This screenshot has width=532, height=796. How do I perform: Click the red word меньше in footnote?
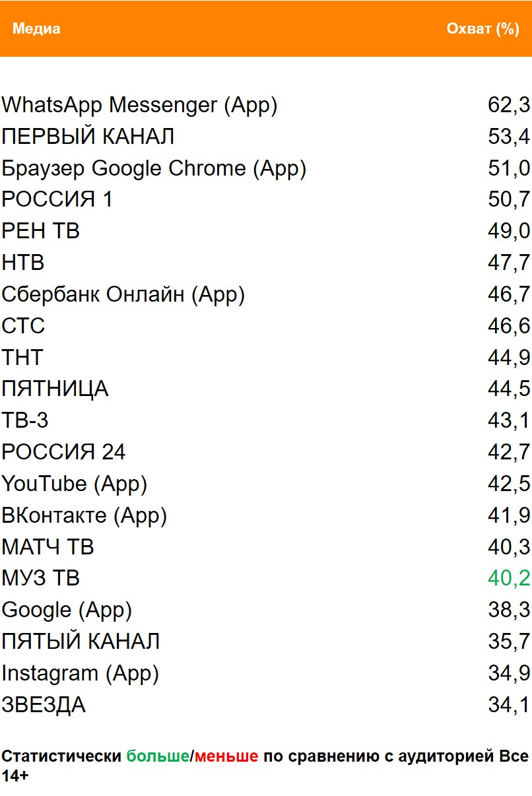coord(226,756)
